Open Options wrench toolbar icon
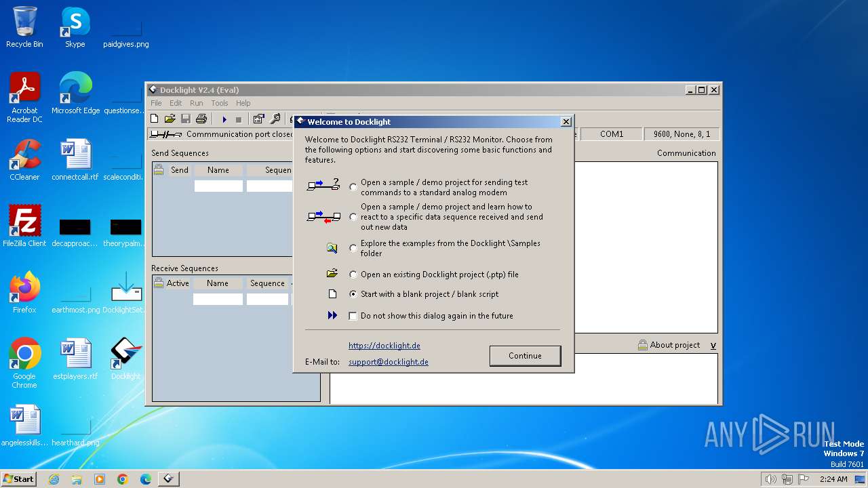This screenshot has width=868, height=488. click(275, 119)
